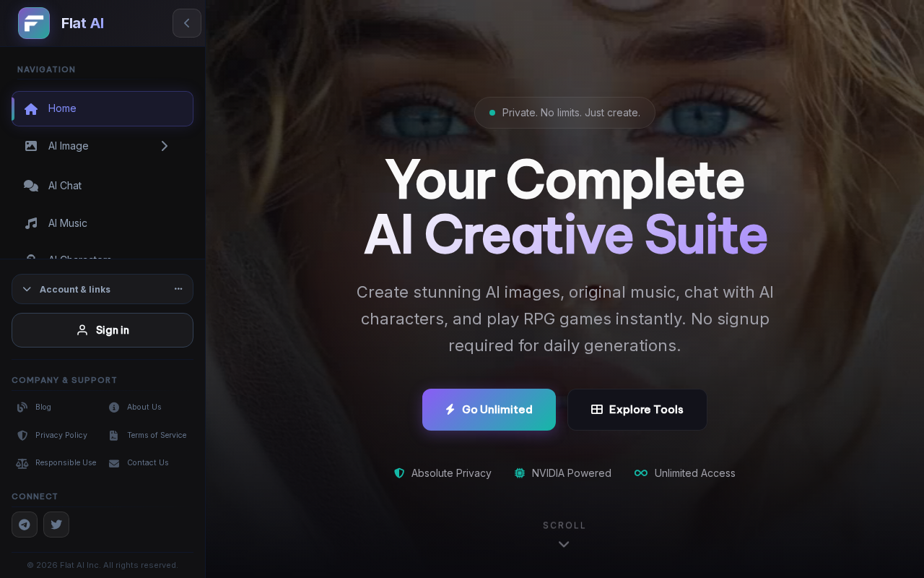The width and height of the screenshot is (924, 578).
Task: Click the Responsible Use scales icon
Action: (x=22, y=463)
